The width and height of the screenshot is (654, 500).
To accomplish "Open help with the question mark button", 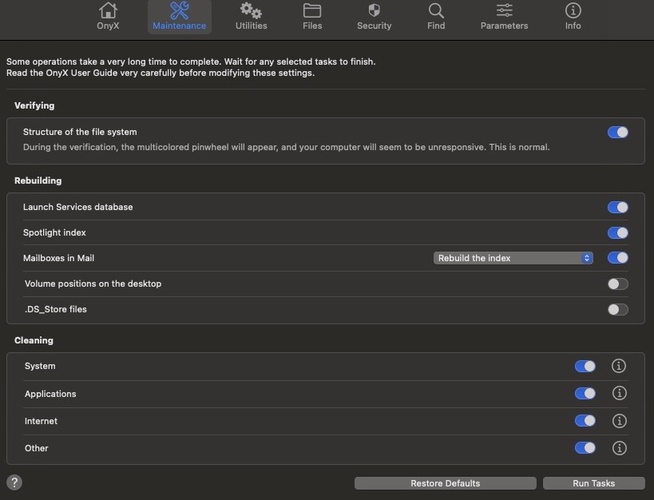I will click(15, 482).
